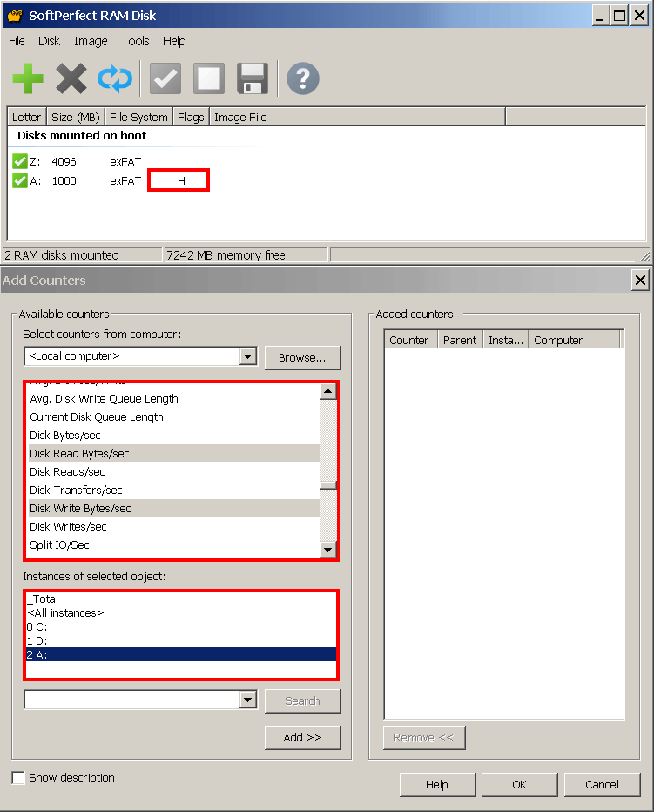Viewport: 654px width, 812px height.
Task: Click the Image File column header
Action: point(357,117)
